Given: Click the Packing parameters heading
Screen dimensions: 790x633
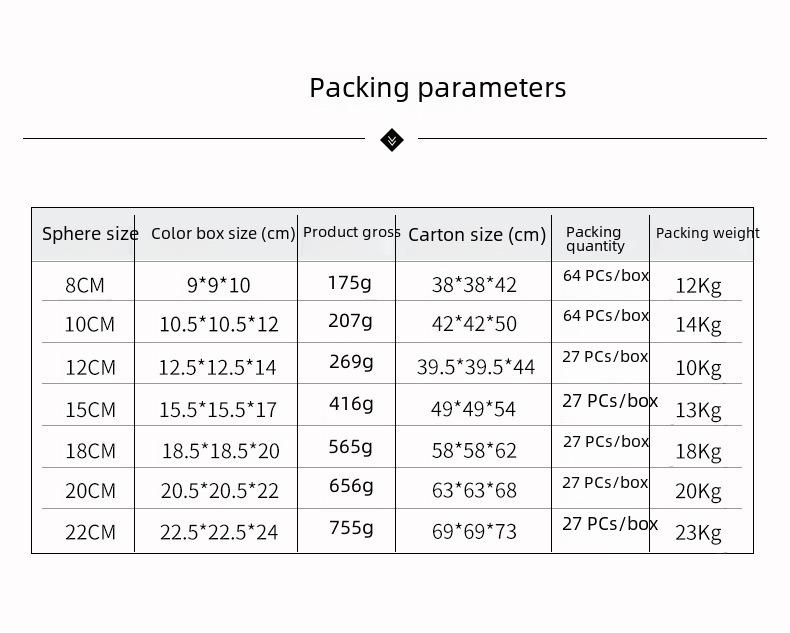Looking at the screenshot, I should 437,88.
